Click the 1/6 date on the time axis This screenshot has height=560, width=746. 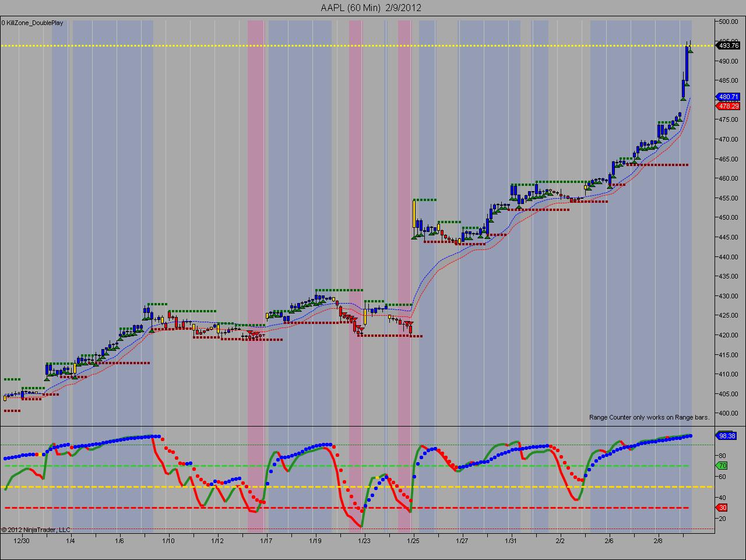119,541
